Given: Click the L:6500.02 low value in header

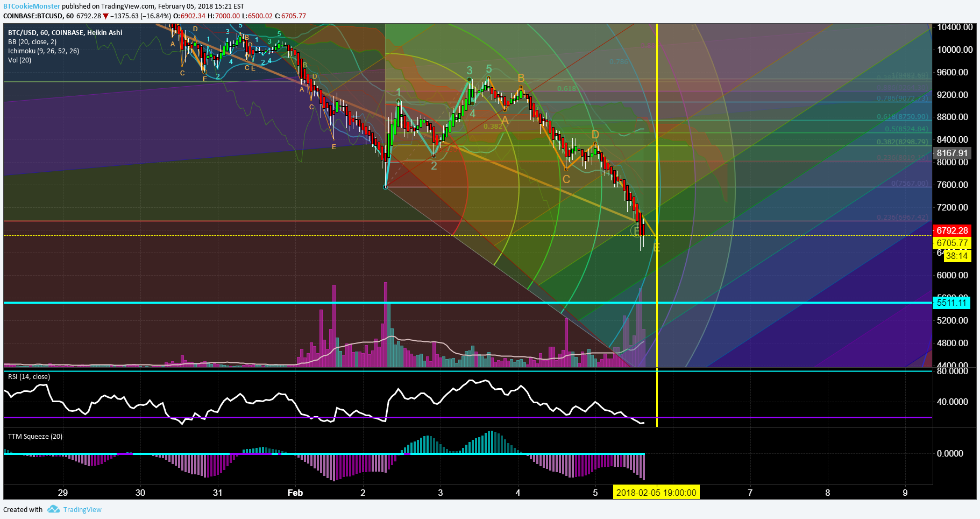Looking at the screenshot, I should [257, 16].
